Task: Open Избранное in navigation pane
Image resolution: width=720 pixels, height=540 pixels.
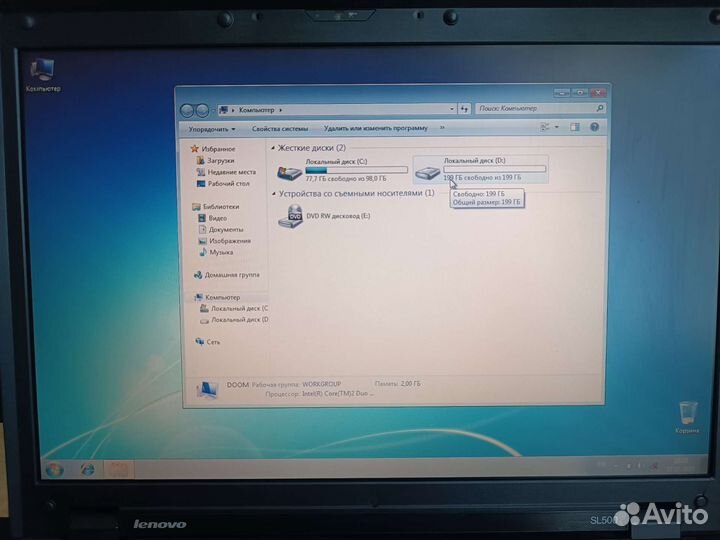Action: pos(214,149)
